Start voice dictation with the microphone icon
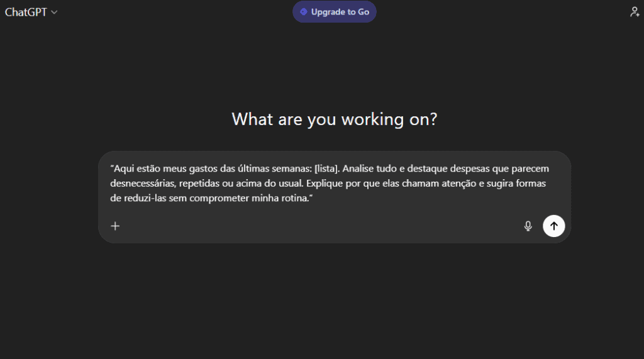Viewport: 644px width, 359px height. pyautogui.click(x=528, y=226)
